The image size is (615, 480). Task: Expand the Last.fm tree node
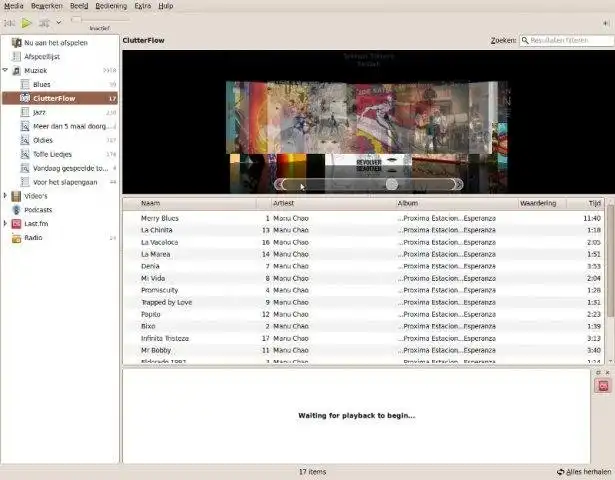(5, 223)
